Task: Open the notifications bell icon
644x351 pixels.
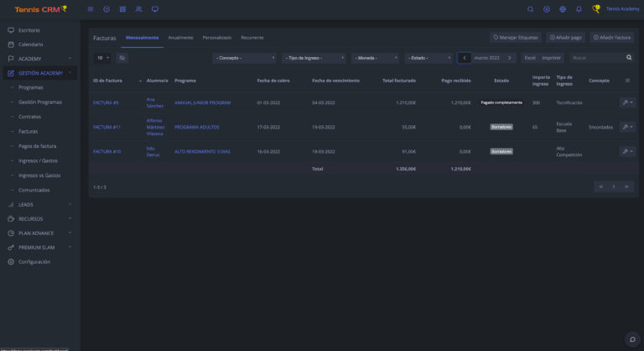Action: (x=578, y=9)
